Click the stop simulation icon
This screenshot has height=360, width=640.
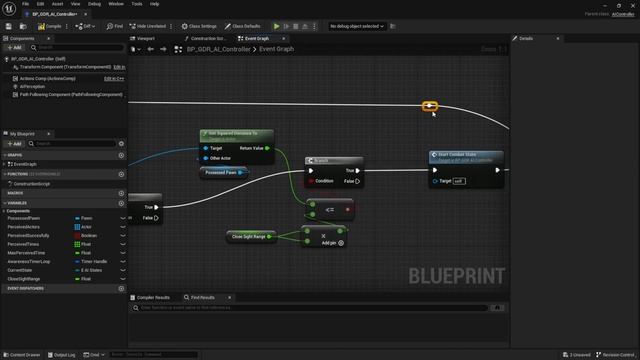coord(296,26)
